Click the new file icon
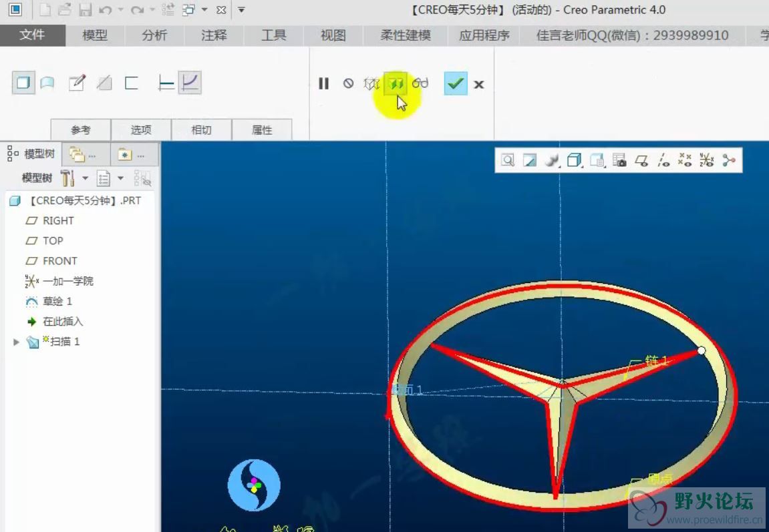Image resolution: width=769 pixels, height=532 pixels. [x=45, y=10]
